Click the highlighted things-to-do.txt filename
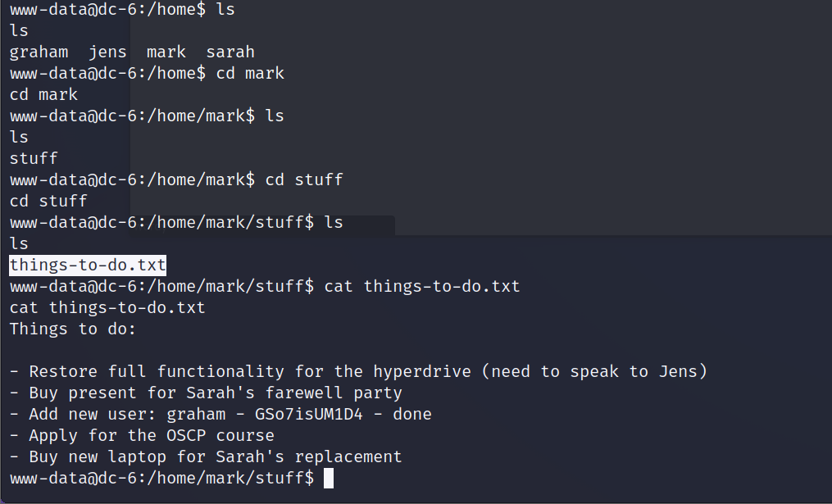This screenshot has width=832, height=504. 88,265
